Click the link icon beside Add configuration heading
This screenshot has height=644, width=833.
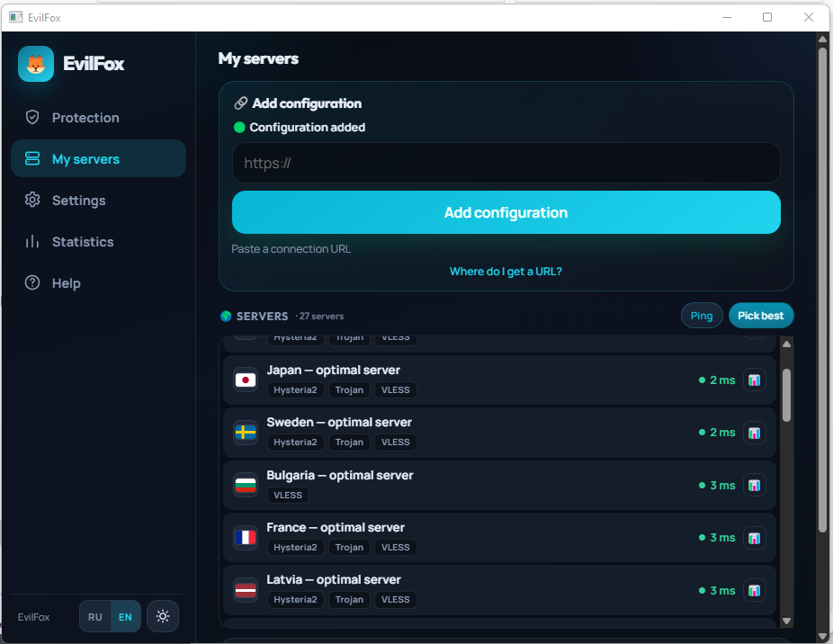pyautogui.click(x=241, y=103)
